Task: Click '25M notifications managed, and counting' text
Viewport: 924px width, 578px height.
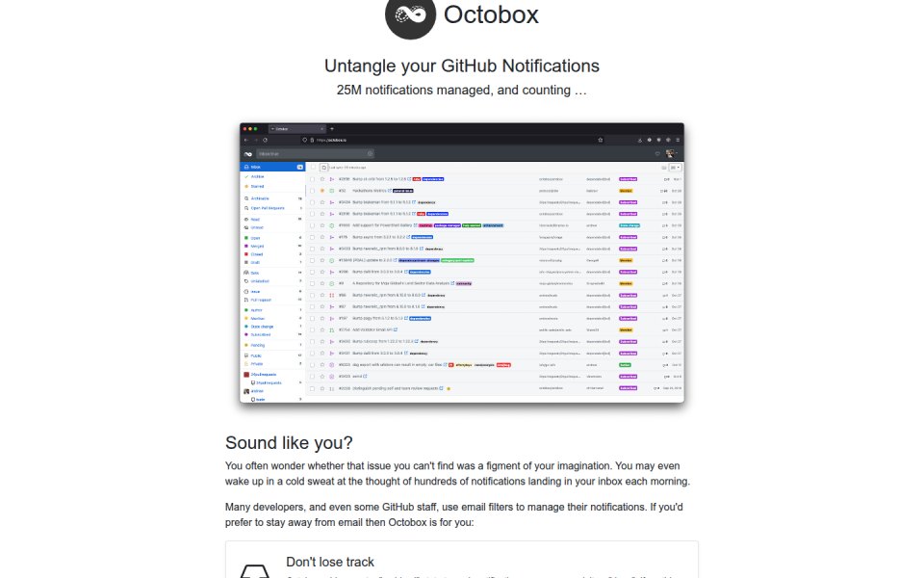Action: tap(461, 91)
